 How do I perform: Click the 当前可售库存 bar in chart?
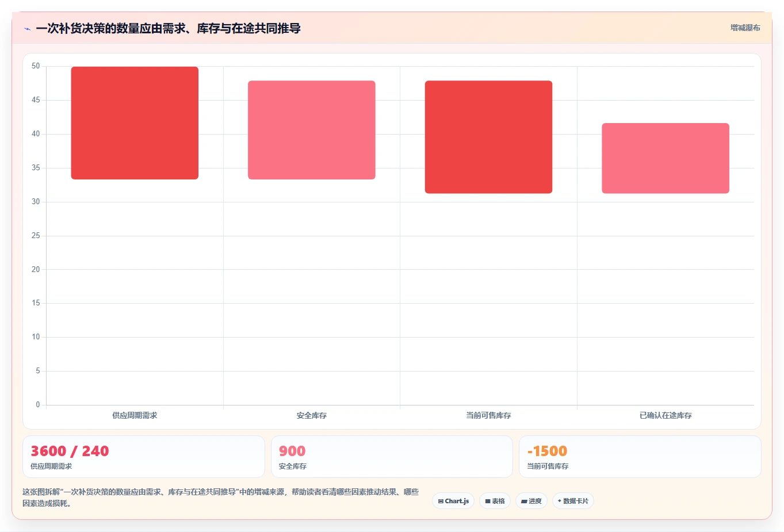tap(488, 137)
